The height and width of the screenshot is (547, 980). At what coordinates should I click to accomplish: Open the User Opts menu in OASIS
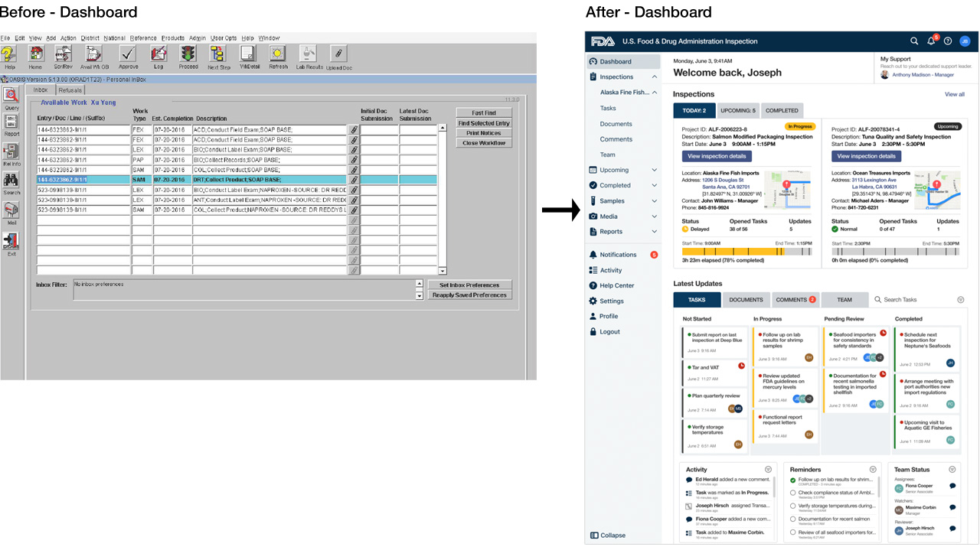click(x=224, y=38)
